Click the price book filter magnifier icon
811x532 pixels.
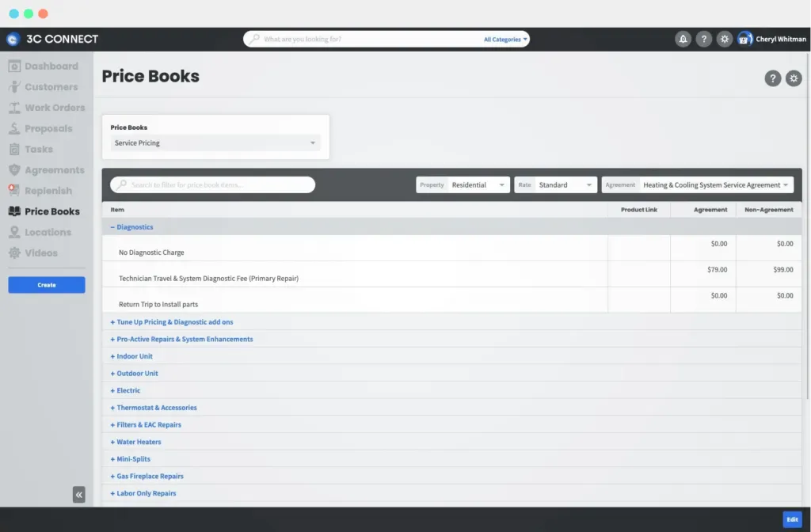tap(121, 184)
